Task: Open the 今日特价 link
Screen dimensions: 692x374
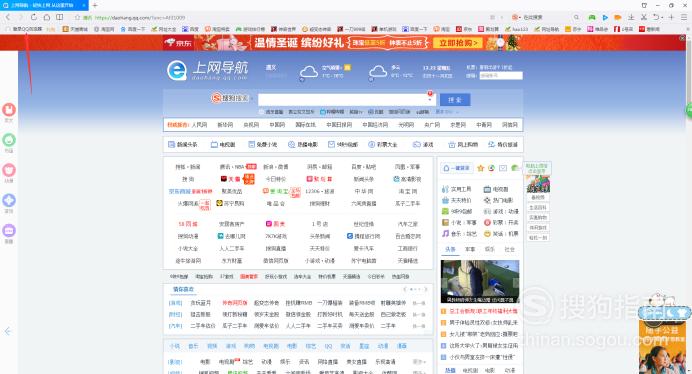Action: pyautogui.click(x=275, y=179)
